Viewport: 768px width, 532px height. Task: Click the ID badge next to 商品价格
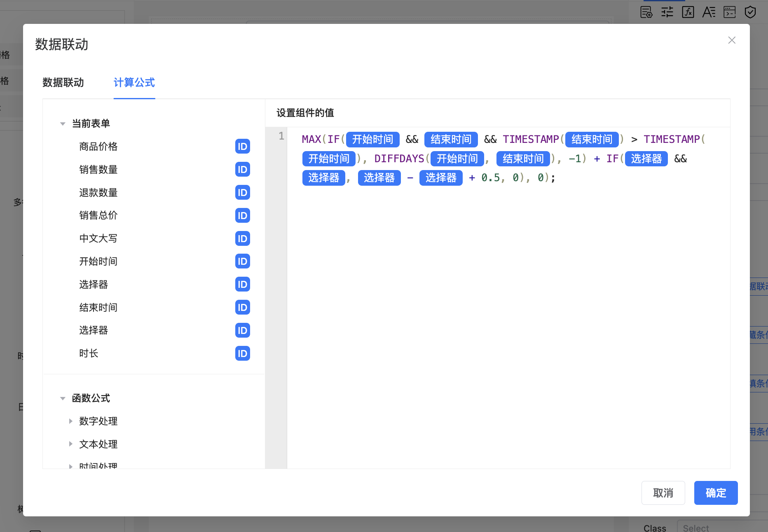242,147
